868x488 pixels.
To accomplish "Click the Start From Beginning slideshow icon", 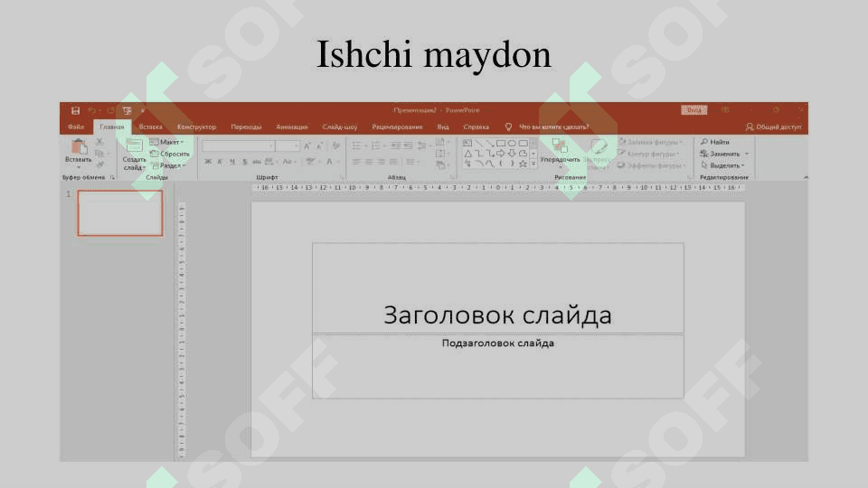I will (x=127, y=110).
